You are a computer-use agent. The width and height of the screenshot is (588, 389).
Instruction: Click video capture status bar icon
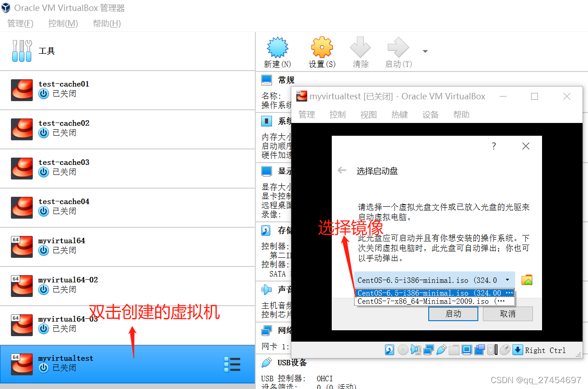click(479, 350)
